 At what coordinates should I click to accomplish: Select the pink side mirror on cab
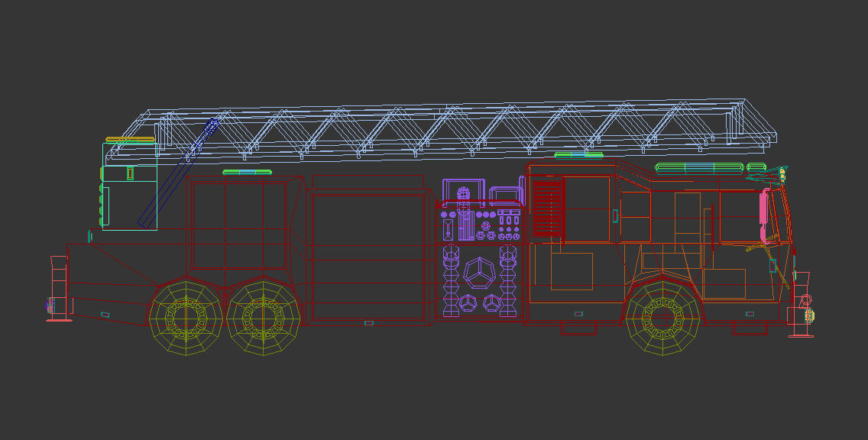[x=765, y=216]
